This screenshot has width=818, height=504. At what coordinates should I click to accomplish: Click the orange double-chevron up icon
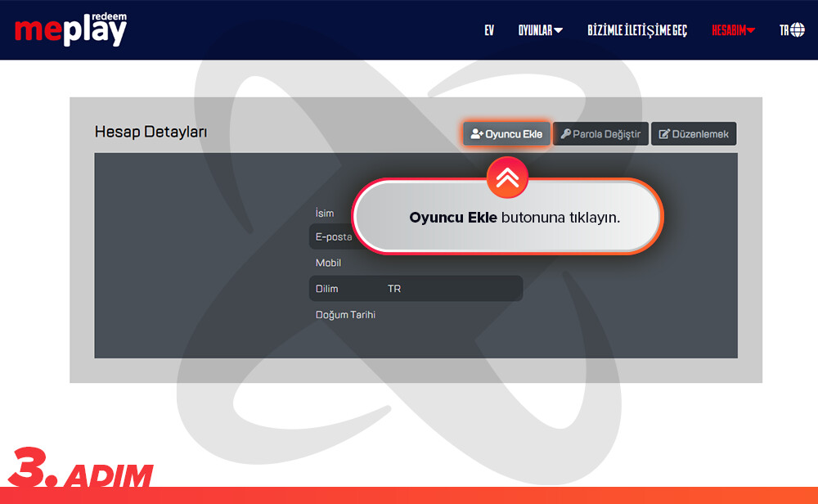507,178
